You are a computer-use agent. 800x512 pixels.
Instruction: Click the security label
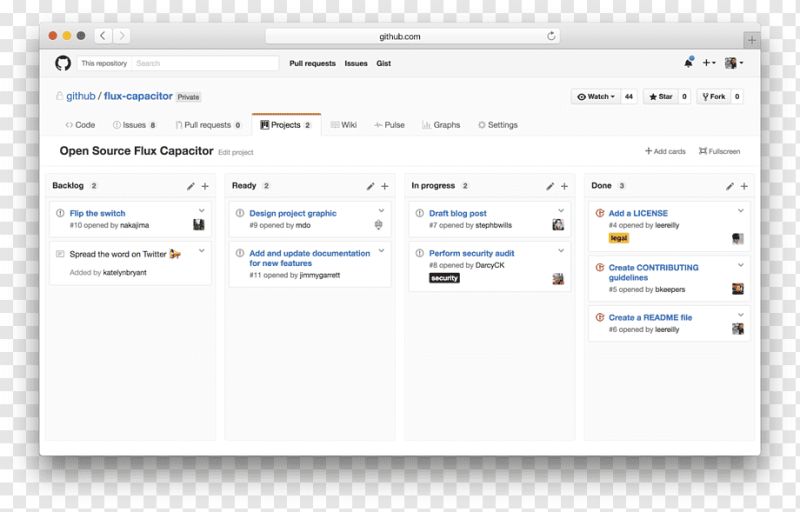[x=444, y=278]
